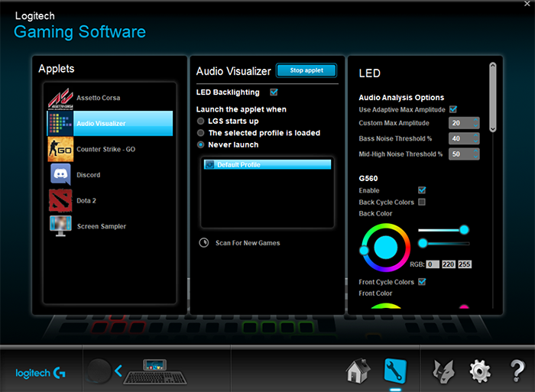Increase Mid-High Noise Threshold with up arrow
This screenshot has width=535, height=392.
pos(475,151)
